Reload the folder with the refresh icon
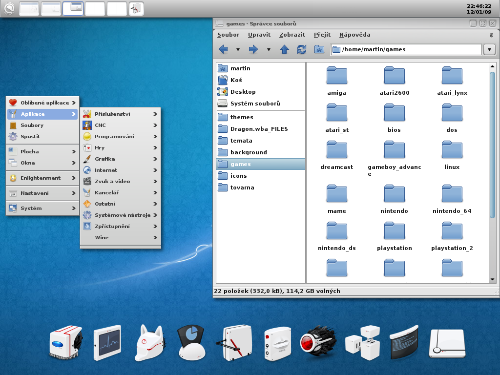500x375 pixels. click(302, 50)
